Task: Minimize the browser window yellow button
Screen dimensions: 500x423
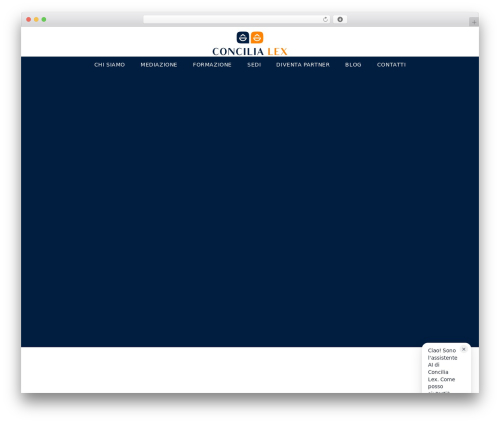Action: 36,19
